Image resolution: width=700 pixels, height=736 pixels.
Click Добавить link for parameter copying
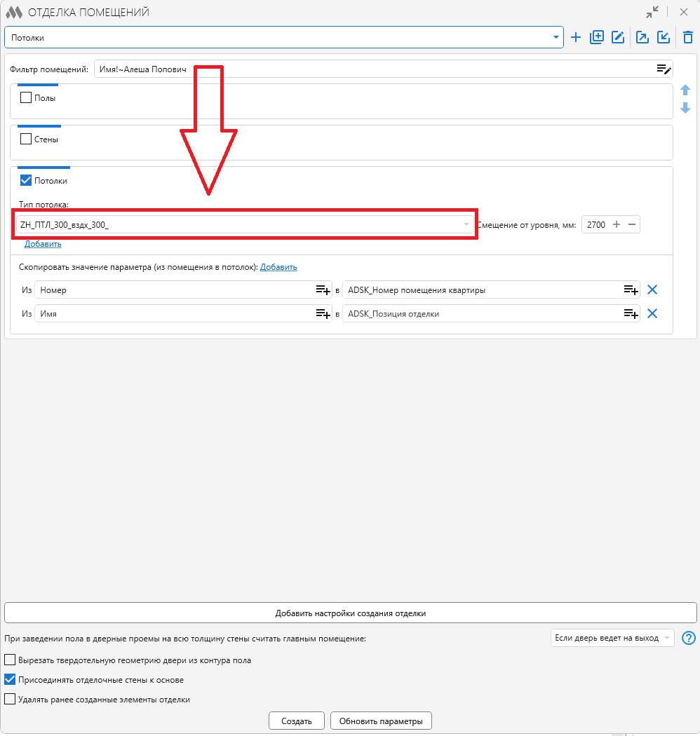pyautogui.click(x=278, y=267)
